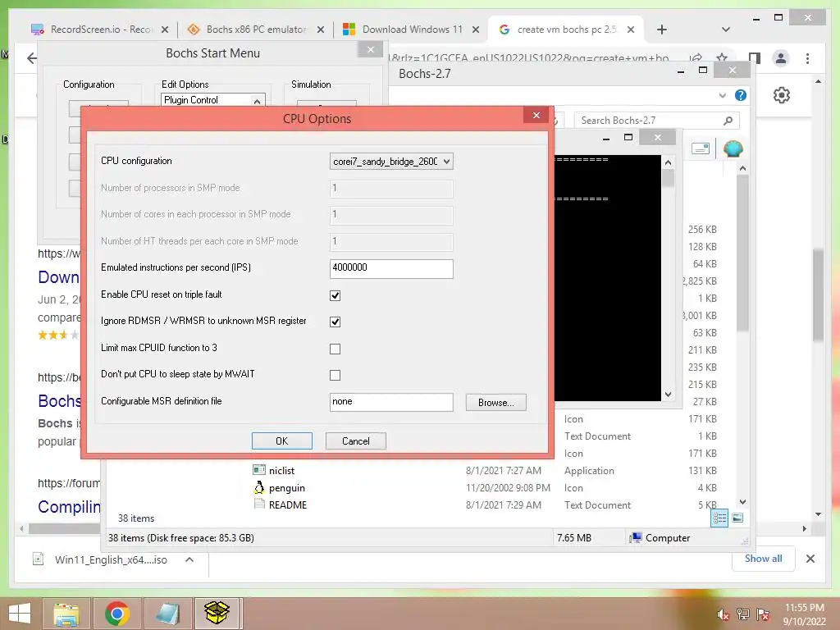Open Chrome three-dot menu
This screenshot has height=630, width=840.
tap(807, 58)
